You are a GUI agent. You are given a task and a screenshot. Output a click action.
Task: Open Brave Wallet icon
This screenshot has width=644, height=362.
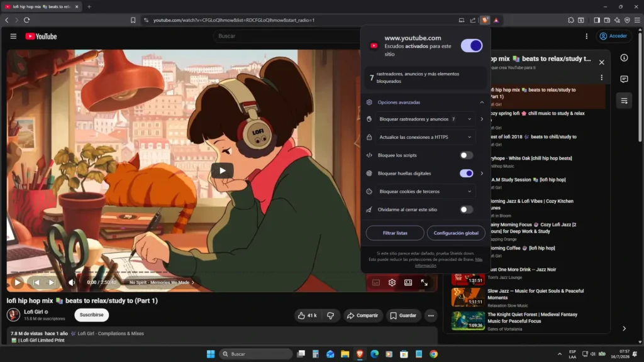pyautogui.click(x=607, y=20)
